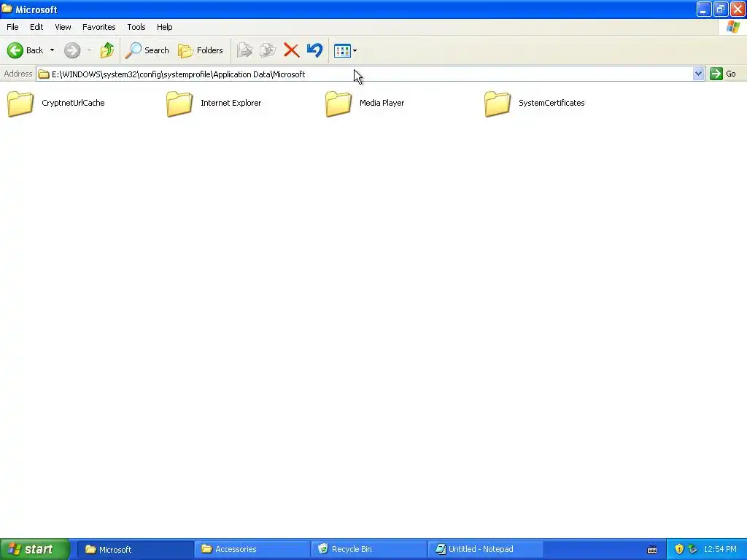Click the SystemCertificates folder name
The image size is (747, 560).
click(551, 103)
